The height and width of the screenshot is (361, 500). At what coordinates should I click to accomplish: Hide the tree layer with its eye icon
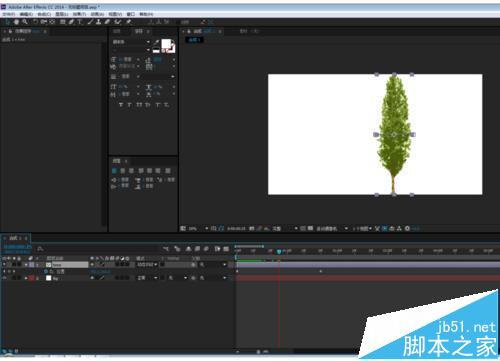(x=4, y=265)
